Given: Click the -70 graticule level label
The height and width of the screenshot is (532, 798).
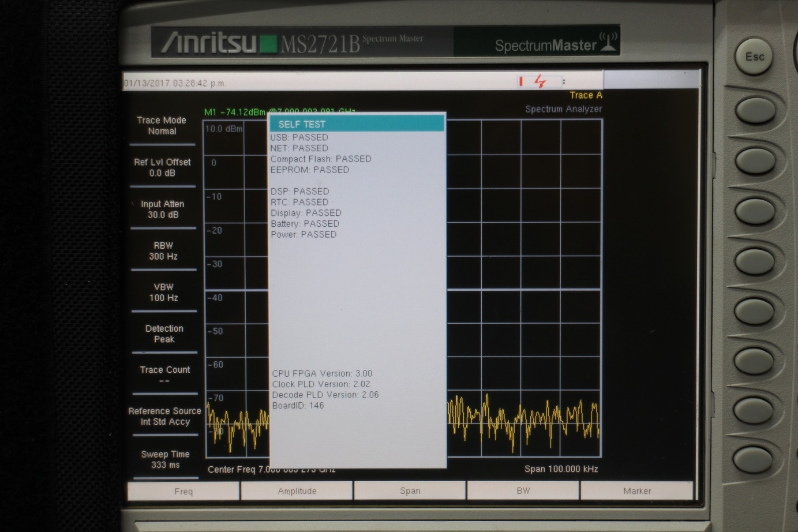Looking at the screenshot, I should [x=215, y=398].
